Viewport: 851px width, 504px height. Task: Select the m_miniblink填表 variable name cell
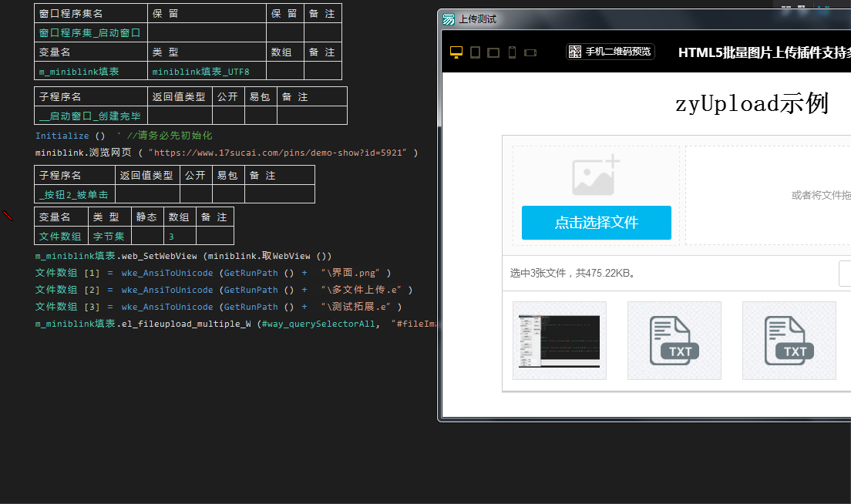[x=91, y=72]
